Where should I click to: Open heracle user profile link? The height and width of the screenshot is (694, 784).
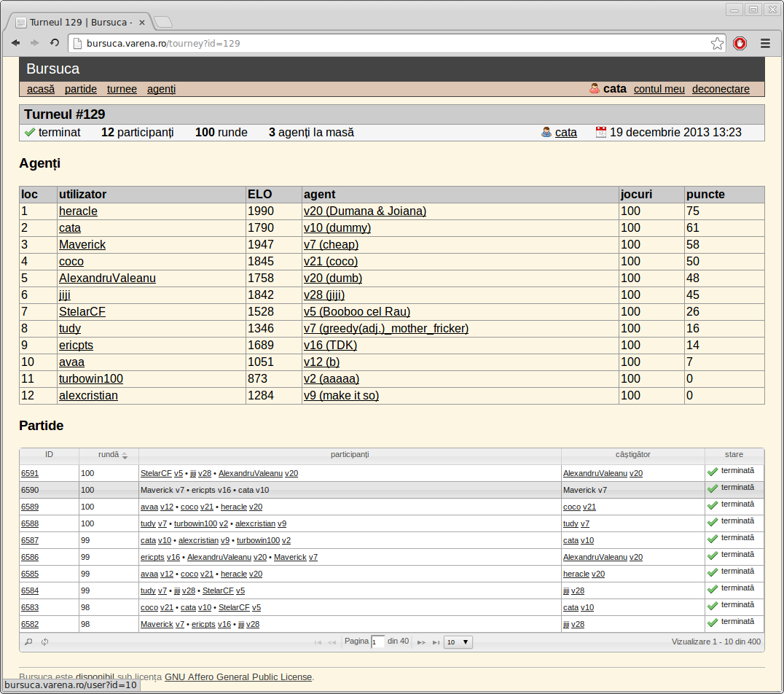[x=78, y=211]
